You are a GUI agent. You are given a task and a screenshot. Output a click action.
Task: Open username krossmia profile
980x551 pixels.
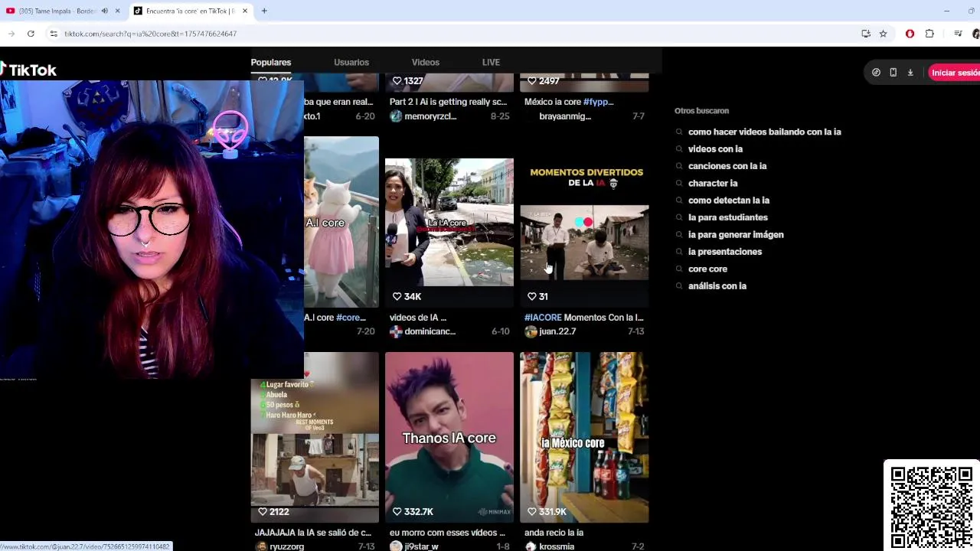[x=557, y=546]
